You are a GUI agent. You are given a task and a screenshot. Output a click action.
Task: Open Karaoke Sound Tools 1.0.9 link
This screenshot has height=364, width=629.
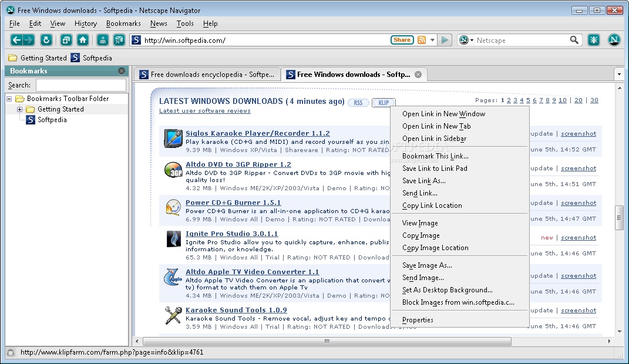click(236, 310)
